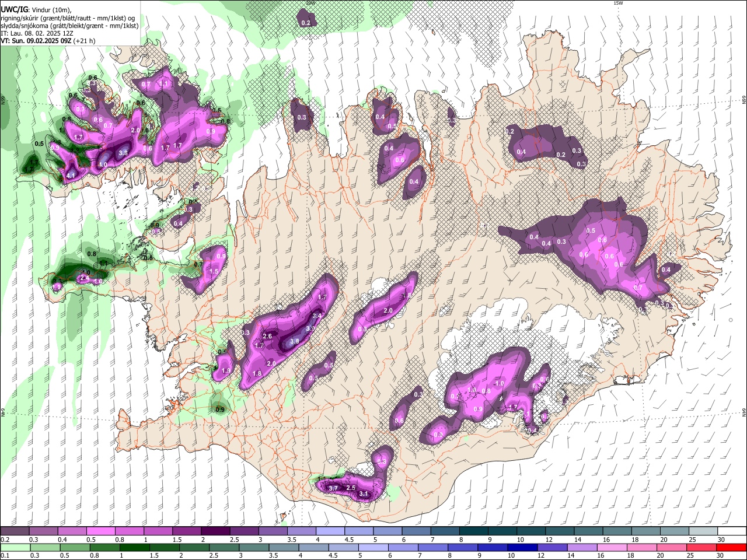
Task: Click the valid time 'VT: Sun. 09.02.2025 09Z (+21 h)'
Action: point(48,41)
